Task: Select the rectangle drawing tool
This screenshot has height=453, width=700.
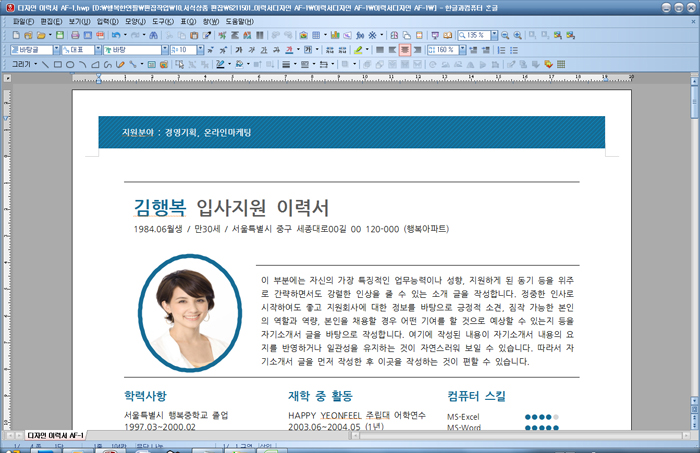Action: pyautogui.click(x=58, y=65)
